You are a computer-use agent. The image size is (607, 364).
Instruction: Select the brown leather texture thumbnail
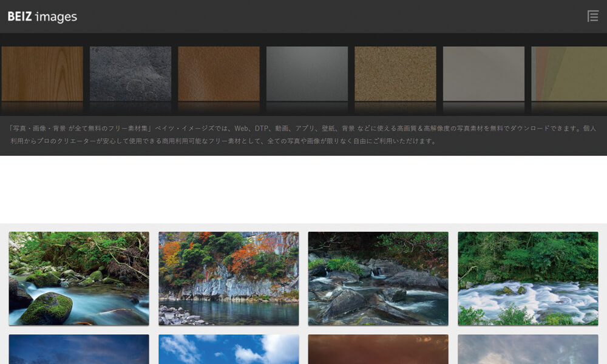[x=219, y=74]
